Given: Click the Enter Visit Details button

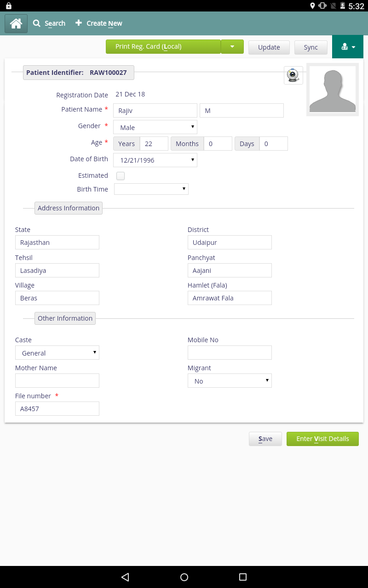Looking at the screenshot, I should tap(322, 439).
